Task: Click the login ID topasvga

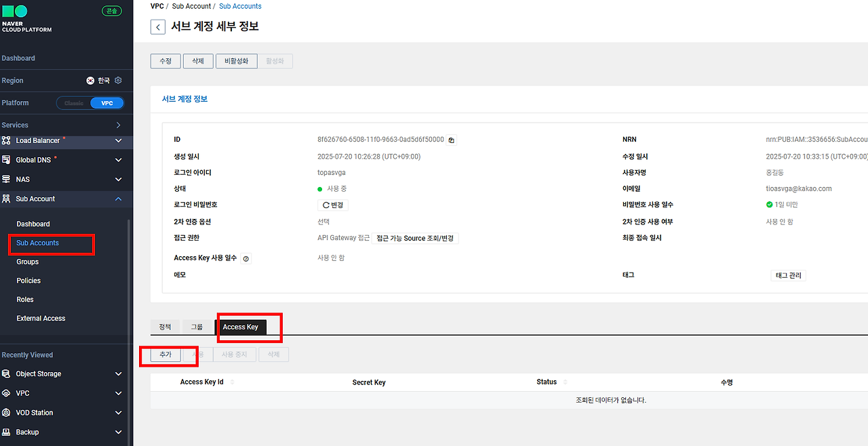Action: [332, 172]
